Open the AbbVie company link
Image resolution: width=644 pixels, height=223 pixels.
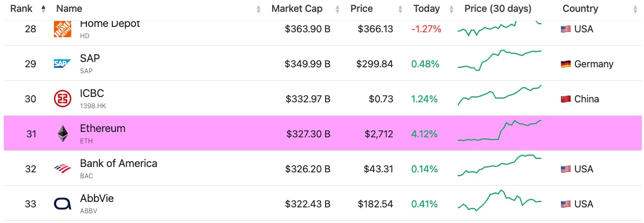click(x=97, y=199)
